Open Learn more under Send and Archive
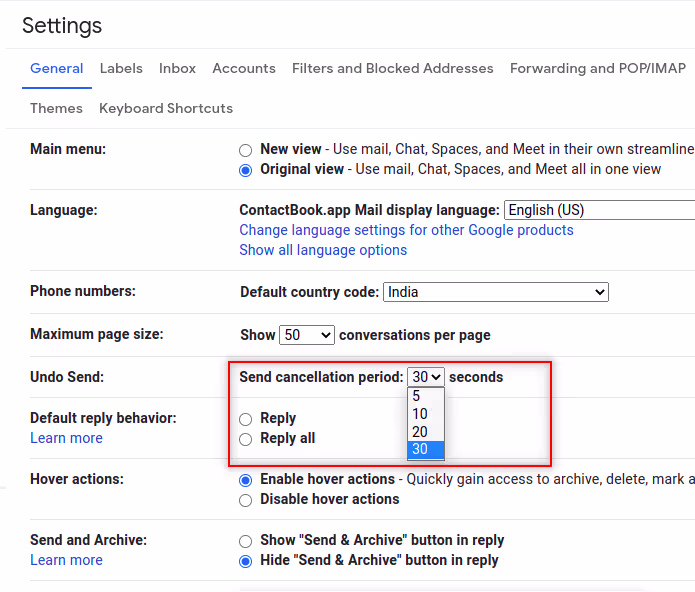Viewport: 695px width, 592px height. (66, 560)
